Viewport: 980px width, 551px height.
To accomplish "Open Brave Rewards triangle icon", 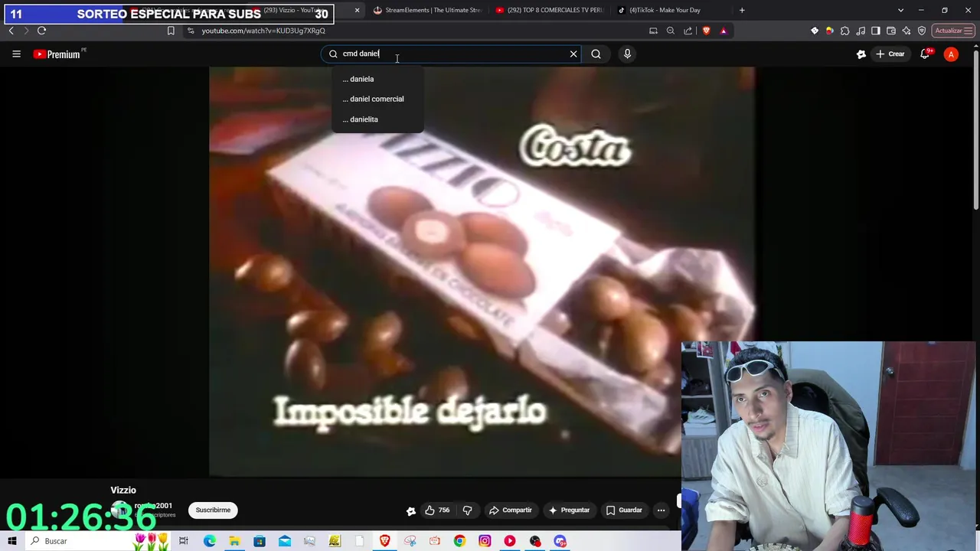I will [x=724, y=31].
